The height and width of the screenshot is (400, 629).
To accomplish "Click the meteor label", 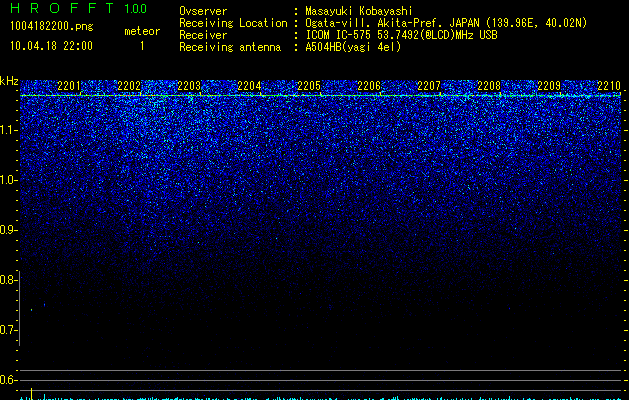I will pyautogui.click(x=142, y=31).
